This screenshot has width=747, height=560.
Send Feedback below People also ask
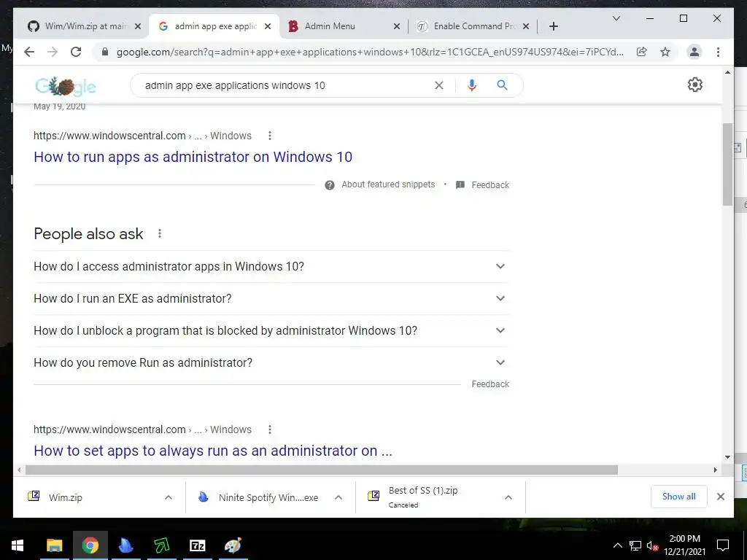pyautogui.click(x=490, y=384)
